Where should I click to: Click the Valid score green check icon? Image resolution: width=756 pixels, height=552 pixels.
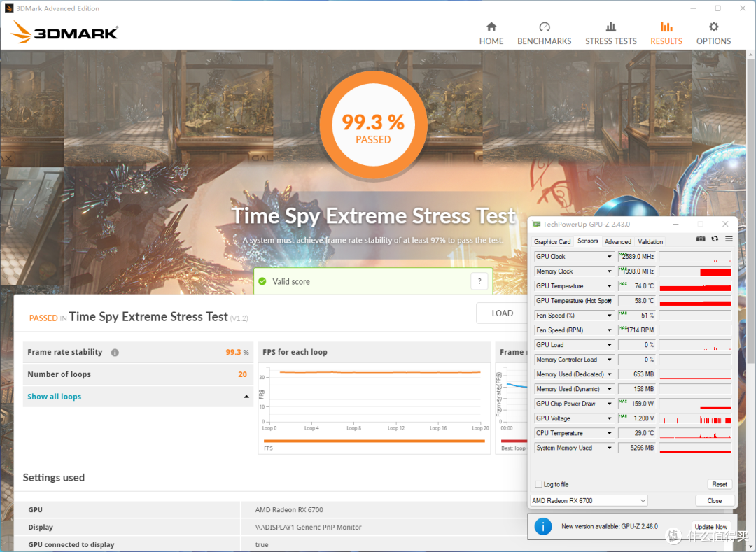262,281
